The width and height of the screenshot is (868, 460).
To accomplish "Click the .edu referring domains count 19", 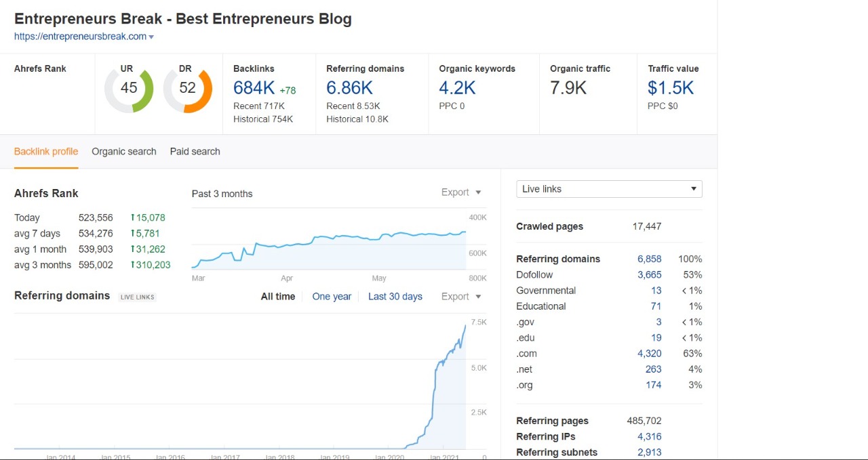I will [x=655, y=337].
